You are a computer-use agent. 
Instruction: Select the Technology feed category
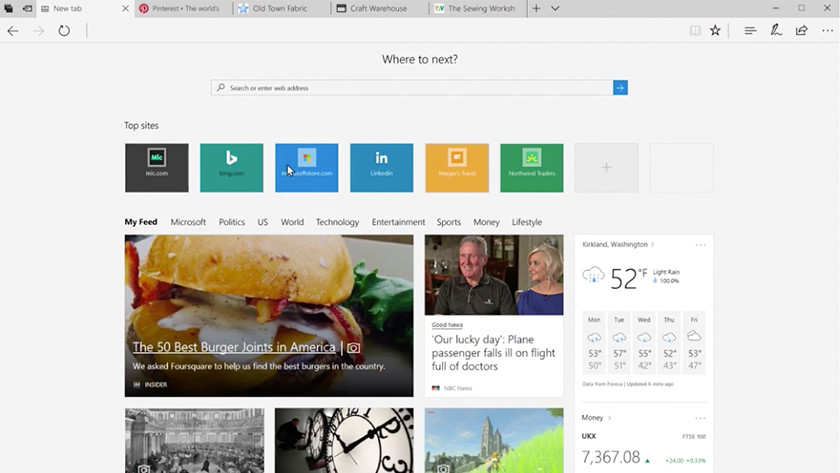(x=337, y=222)
